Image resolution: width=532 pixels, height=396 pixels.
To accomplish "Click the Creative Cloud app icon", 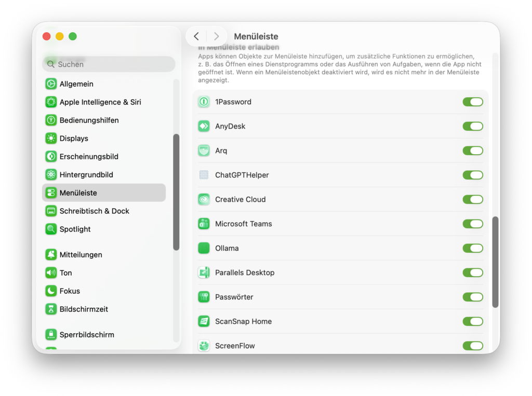I will click(203, 199).
